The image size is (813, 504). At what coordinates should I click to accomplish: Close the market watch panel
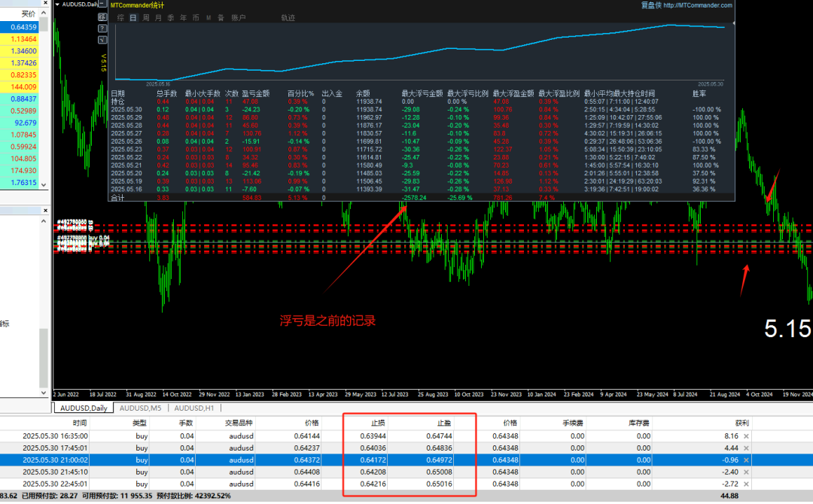coord(45,2)
